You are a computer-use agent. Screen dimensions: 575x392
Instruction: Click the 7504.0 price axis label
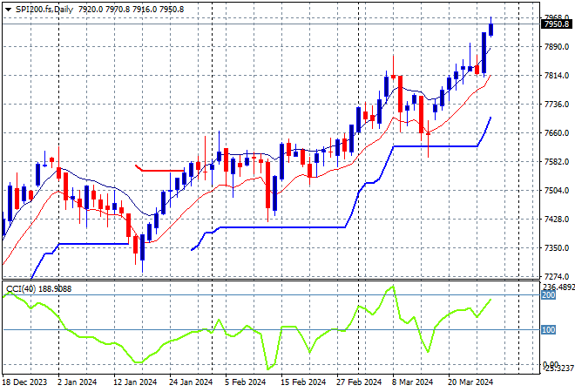557,190
